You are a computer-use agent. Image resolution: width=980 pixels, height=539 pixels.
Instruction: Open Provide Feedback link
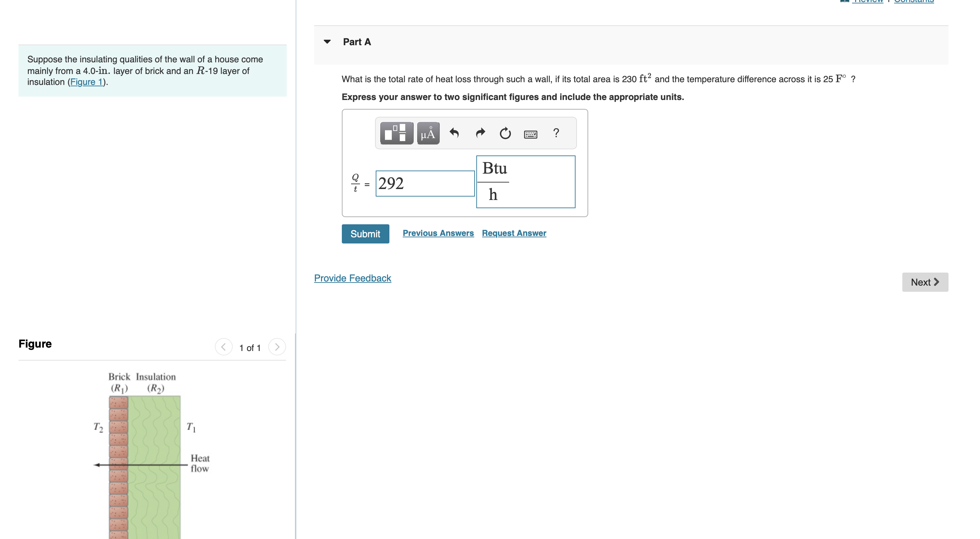coord(352,278)
